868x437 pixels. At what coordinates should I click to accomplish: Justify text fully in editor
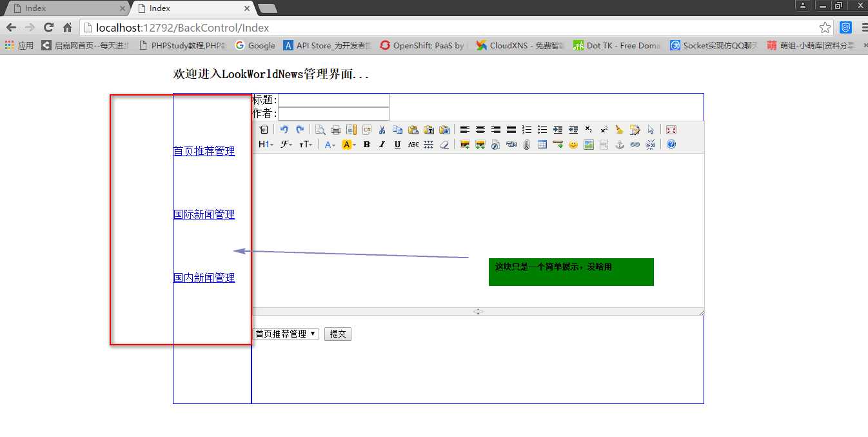(x=511, y=130)
